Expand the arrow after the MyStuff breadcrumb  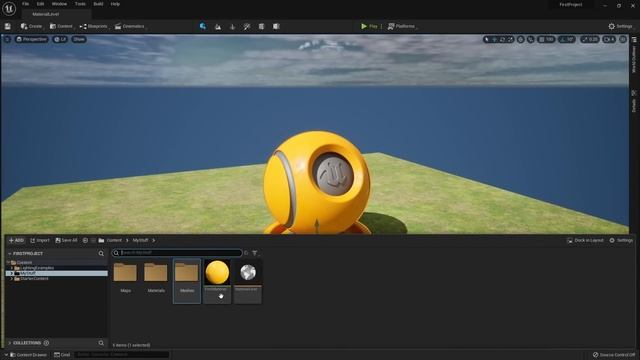153,240
